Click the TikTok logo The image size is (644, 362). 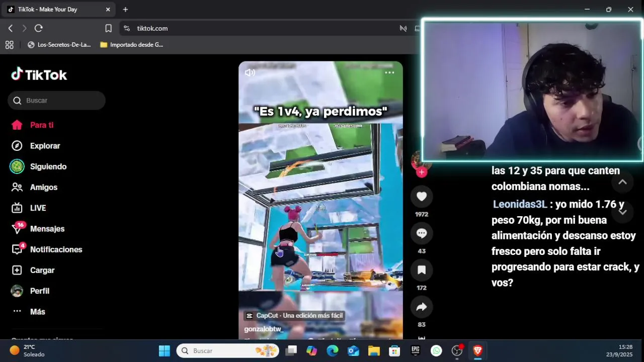[39, 75]
